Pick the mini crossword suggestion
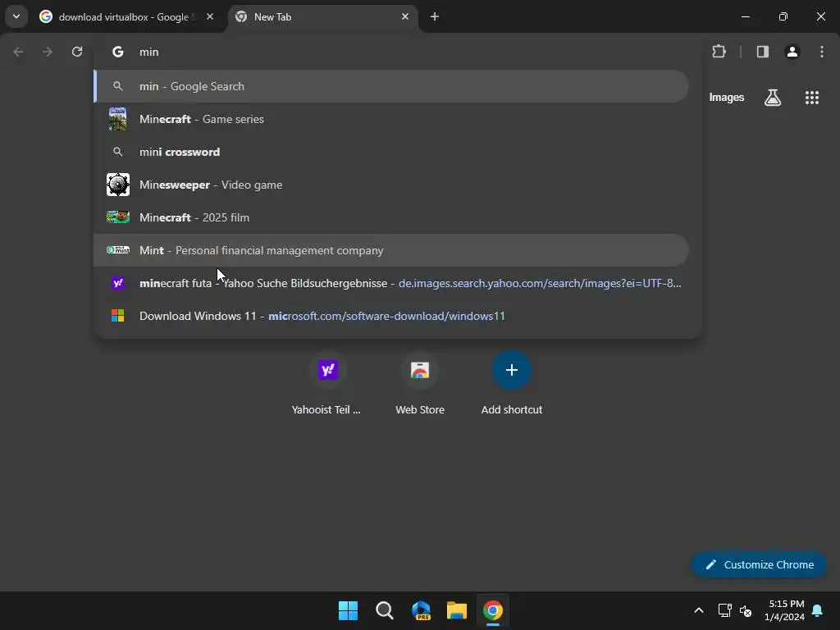This screenshot has height=630, width=840. tap(391, 152)
